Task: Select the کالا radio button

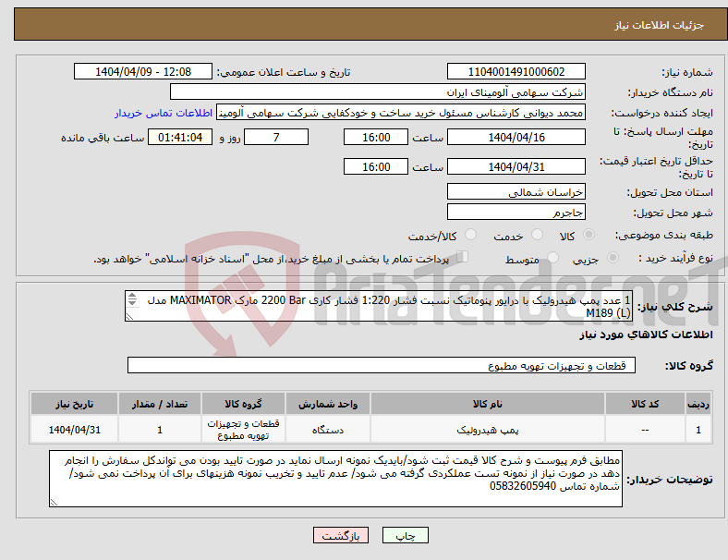Action: pos(588,235)
